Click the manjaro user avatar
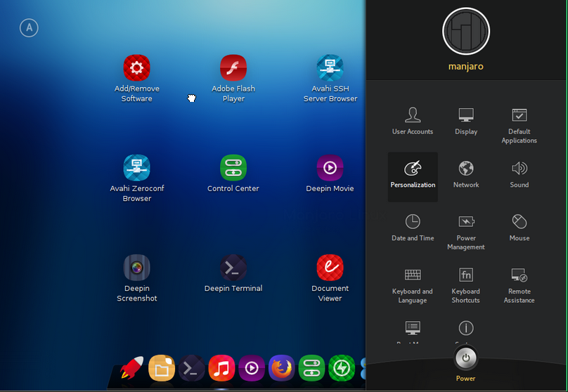The width and height of the screenshot is (568, 392). [x=466, y=31]
